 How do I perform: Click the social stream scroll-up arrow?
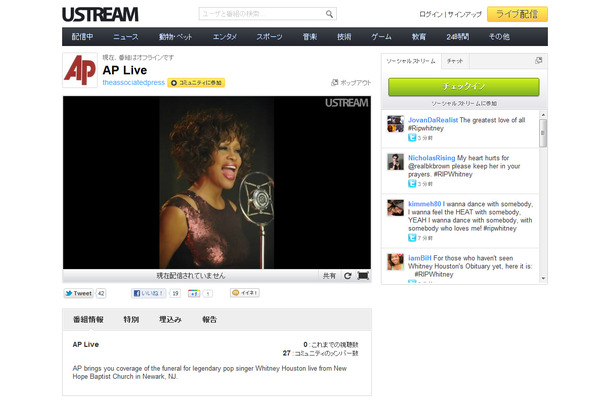[543, 115]
